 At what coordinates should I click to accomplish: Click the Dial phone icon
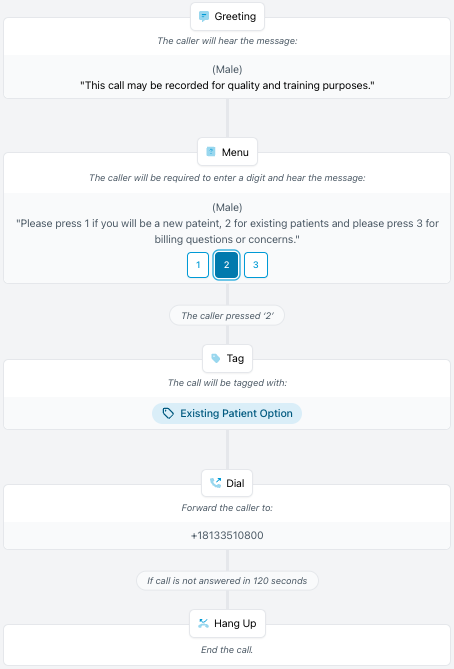tap(215, 483)
